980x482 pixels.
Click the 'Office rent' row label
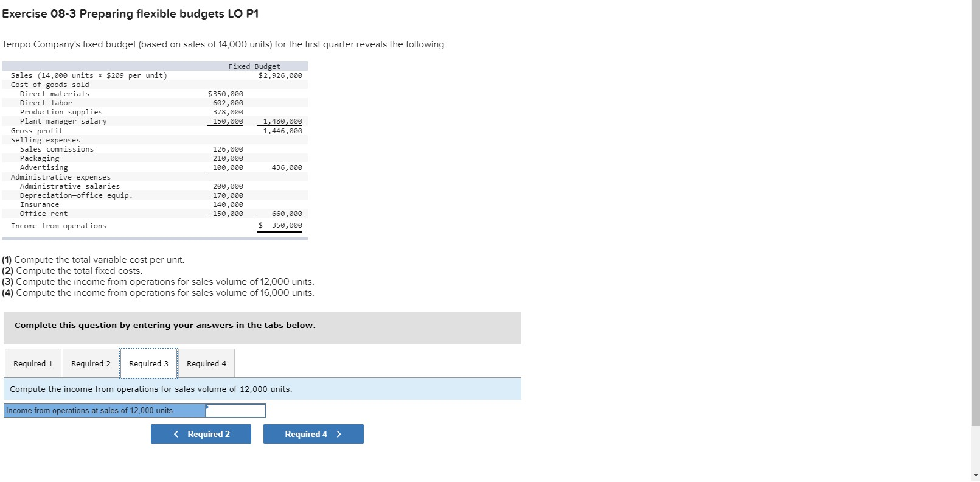tap(44, 214)
